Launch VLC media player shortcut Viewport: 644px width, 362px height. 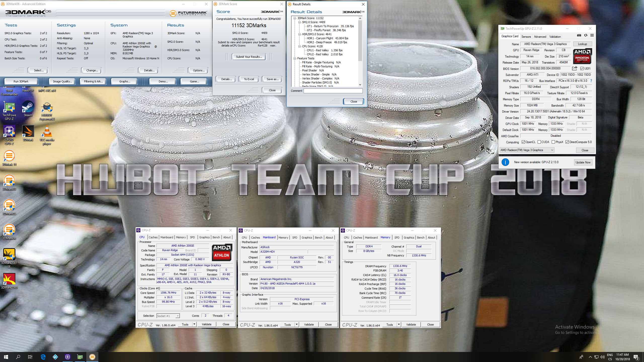tap(47, 135)
